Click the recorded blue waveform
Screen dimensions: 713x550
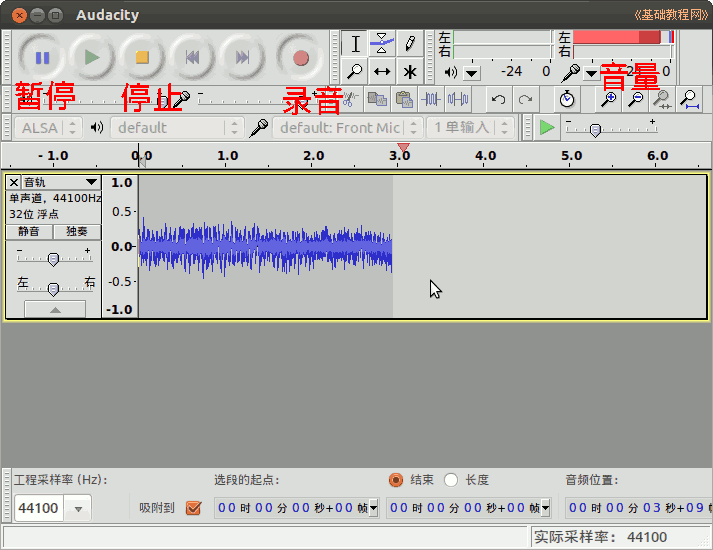pyautogui.click(x=265, y=248)
